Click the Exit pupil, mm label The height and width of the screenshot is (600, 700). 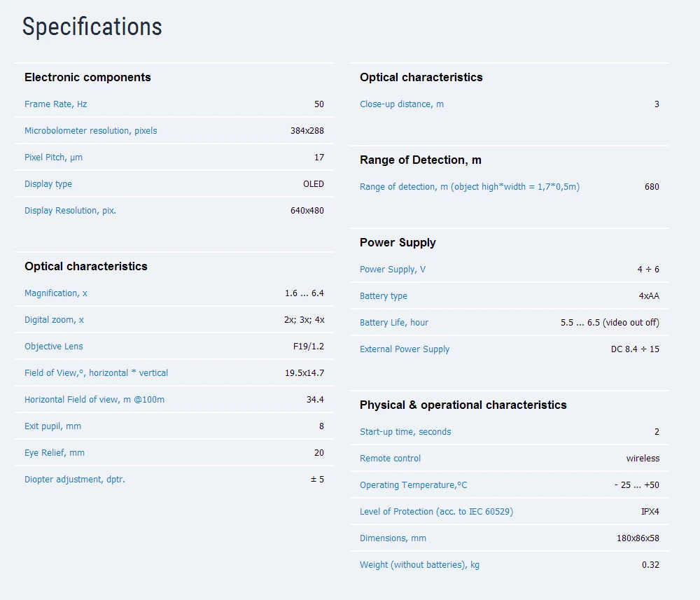tap(52, 426)
